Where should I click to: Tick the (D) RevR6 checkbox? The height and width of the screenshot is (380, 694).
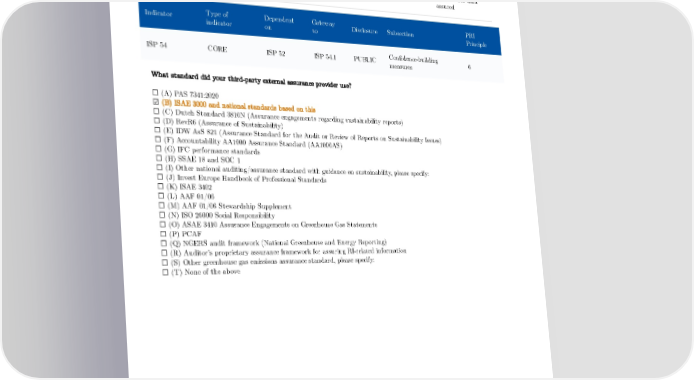[157, 120]
